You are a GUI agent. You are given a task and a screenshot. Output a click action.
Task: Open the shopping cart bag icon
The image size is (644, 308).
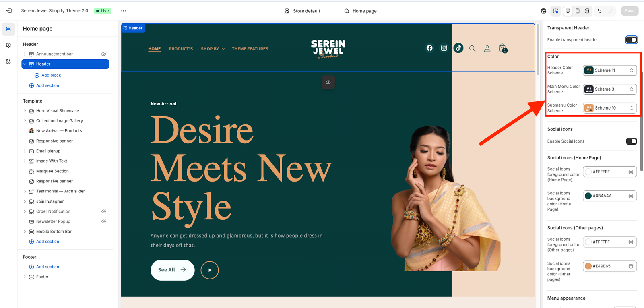coord(503,48)
